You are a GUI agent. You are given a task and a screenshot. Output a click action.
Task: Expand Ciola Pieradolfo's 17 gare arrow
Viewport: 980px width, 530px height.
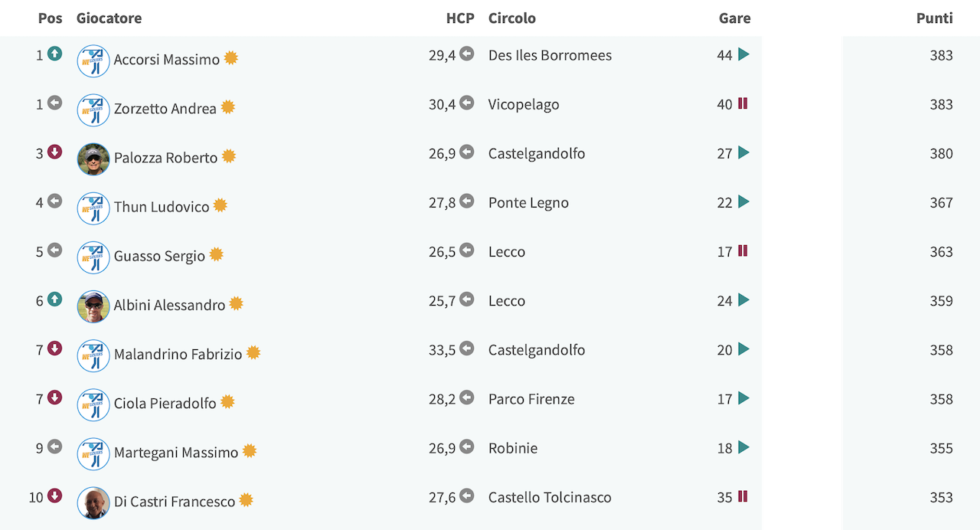[x=743, y=398]
